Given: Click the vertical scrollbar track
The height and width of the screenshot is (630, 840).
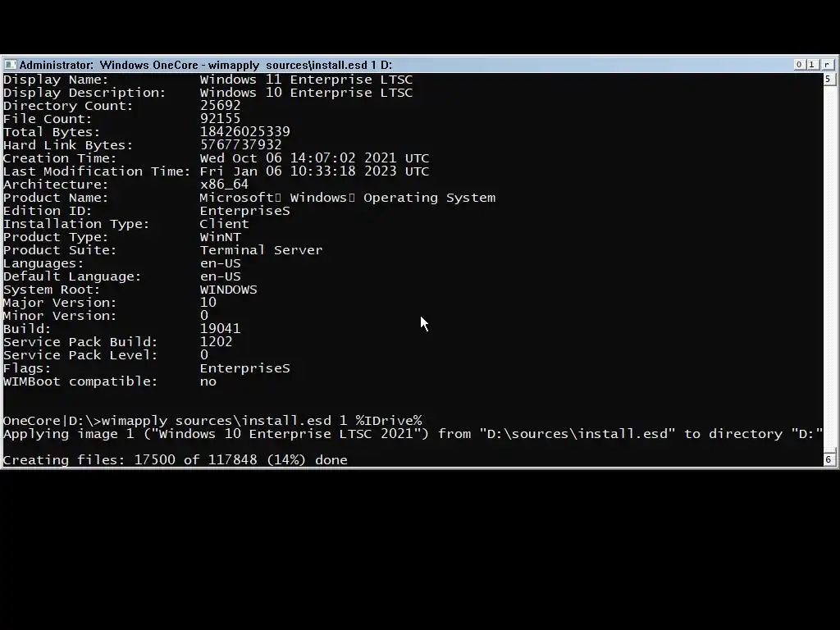Looking at the screenshot, I should point(829,268).
